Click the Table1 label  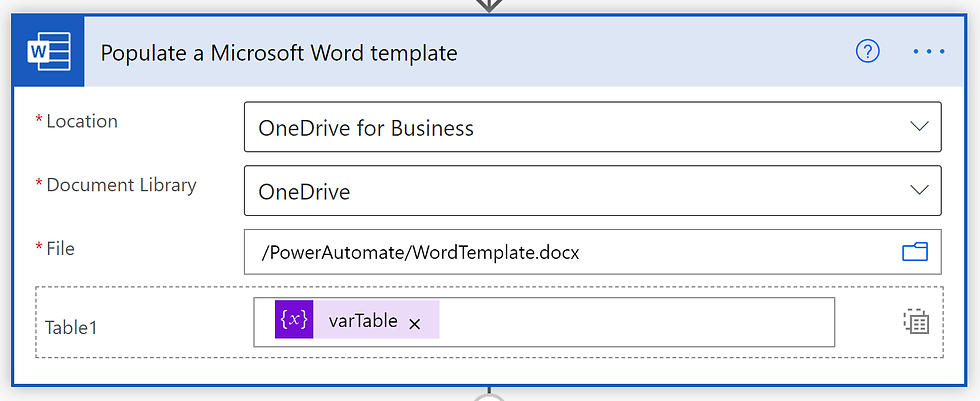(71, 327)
